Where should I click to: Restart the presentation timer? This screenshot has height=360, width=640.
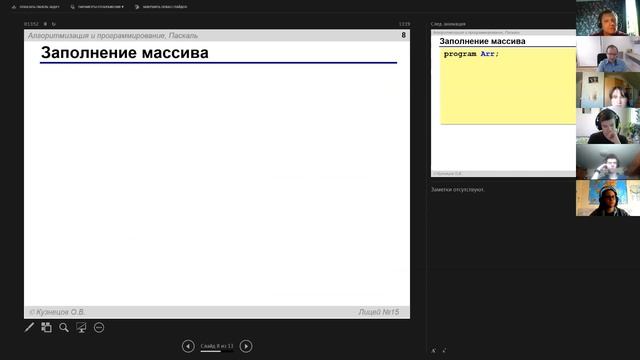(x=54, y=24)
